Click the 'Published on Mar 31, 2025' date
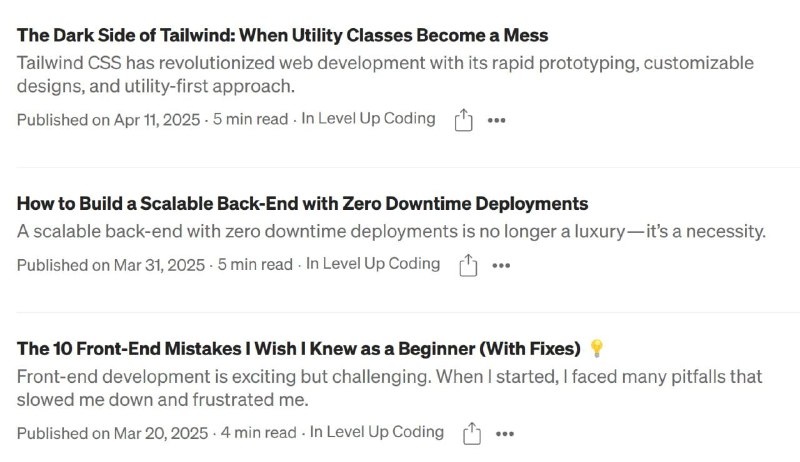 click(111, 265)
